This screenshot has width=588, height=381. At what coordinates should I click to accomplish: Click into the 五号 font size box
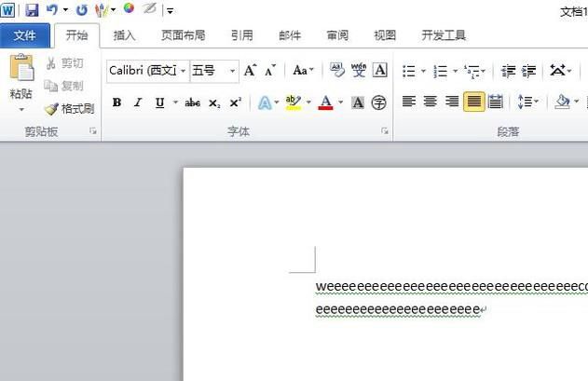(208, 71)
